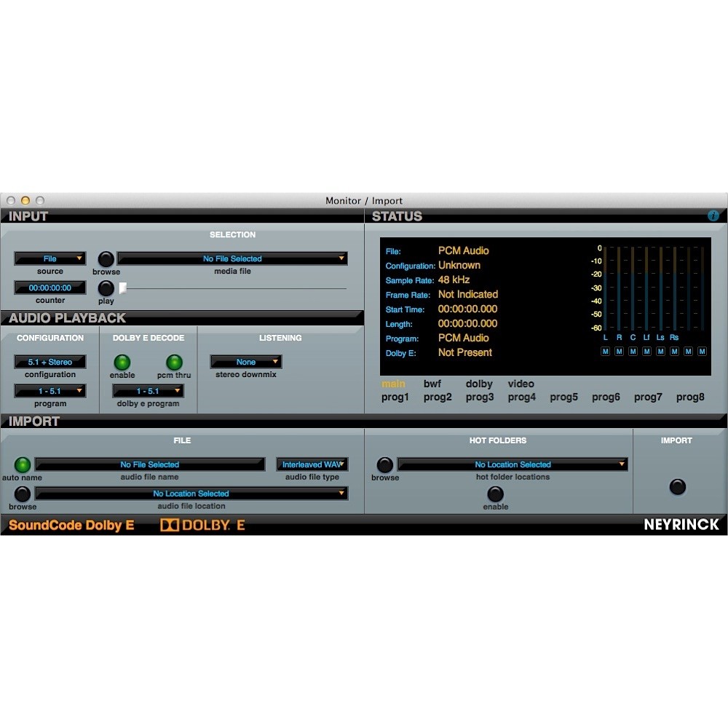This screenshot has height=728, width=728.
Task: Open the audio file location dropdown
Action: pos(191,494)
